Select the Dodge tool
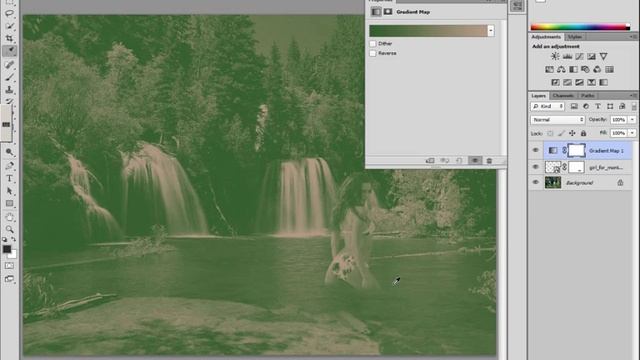The width and height of the screenshot is (640, 360). tap(9, 152)
